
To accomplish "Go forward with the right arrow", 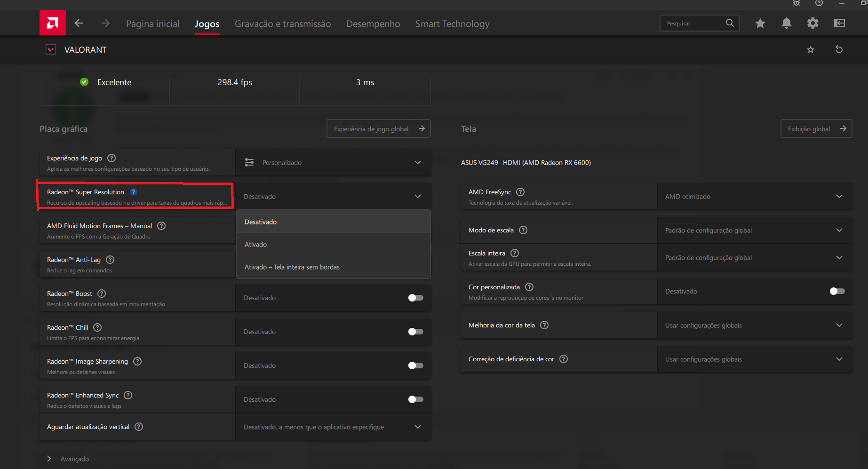I will (105, 23).
